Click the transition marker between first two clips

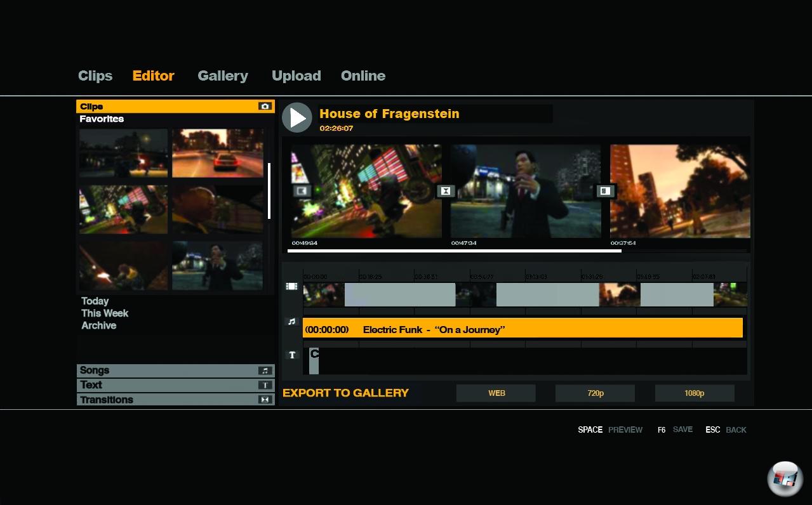[x=446, y=191]
